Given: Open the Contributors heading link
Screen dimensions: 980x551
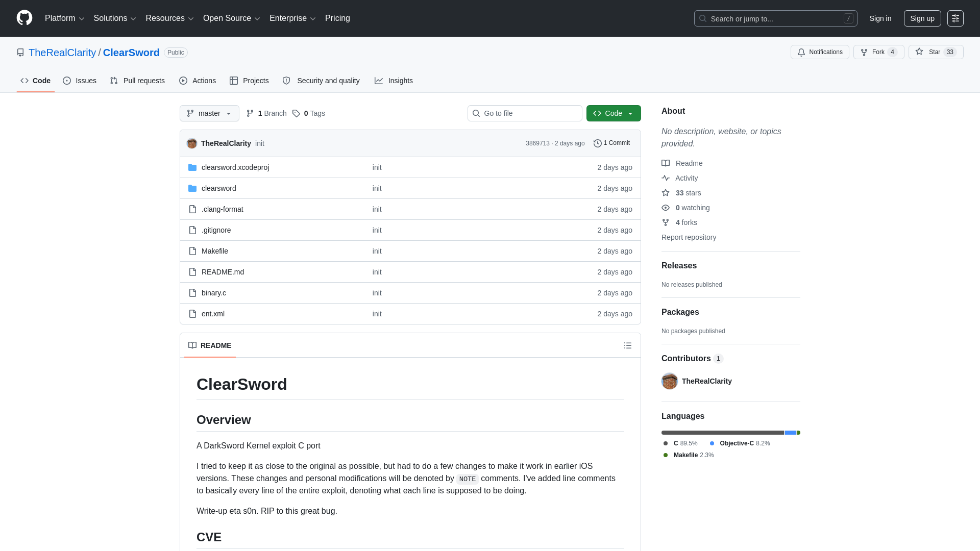Looking at the screenshot, I should coord(692,359).
